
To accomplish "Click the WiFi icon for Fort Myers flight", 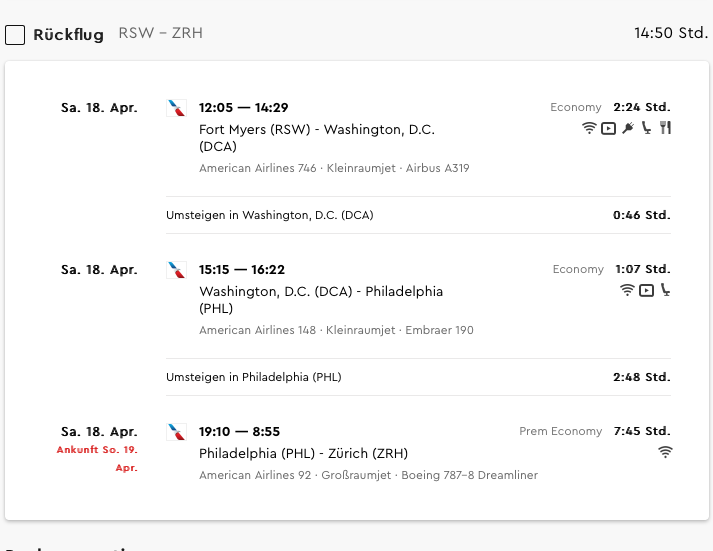I will point(589,128).
